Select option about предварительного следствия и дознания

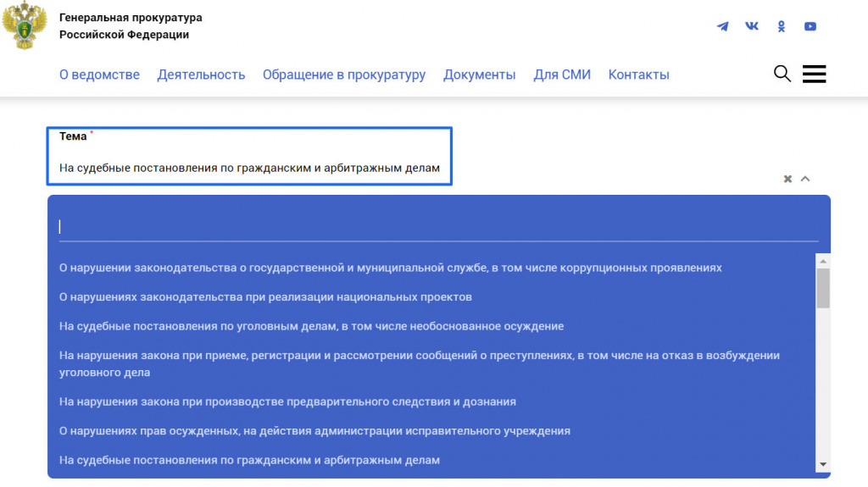tap(287, 401)
